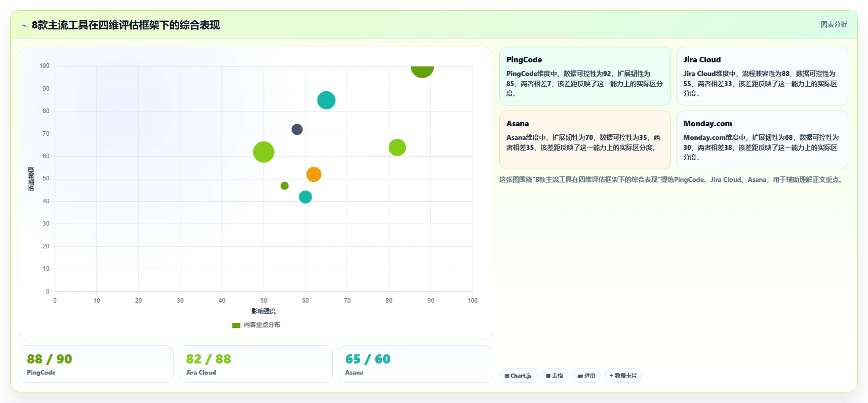Click the Chart.js tag icon

pos(507,376)
